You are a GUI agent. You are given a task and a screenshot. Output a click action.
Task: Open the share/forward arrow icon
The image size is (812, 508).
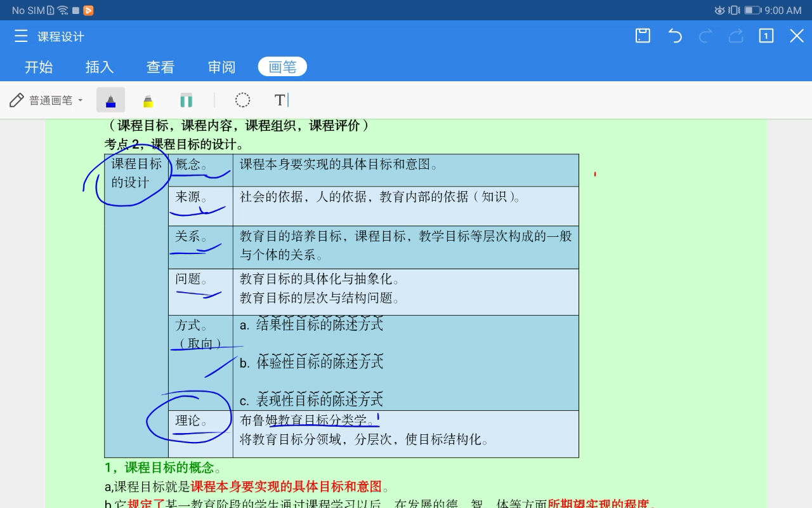(736, 36)
